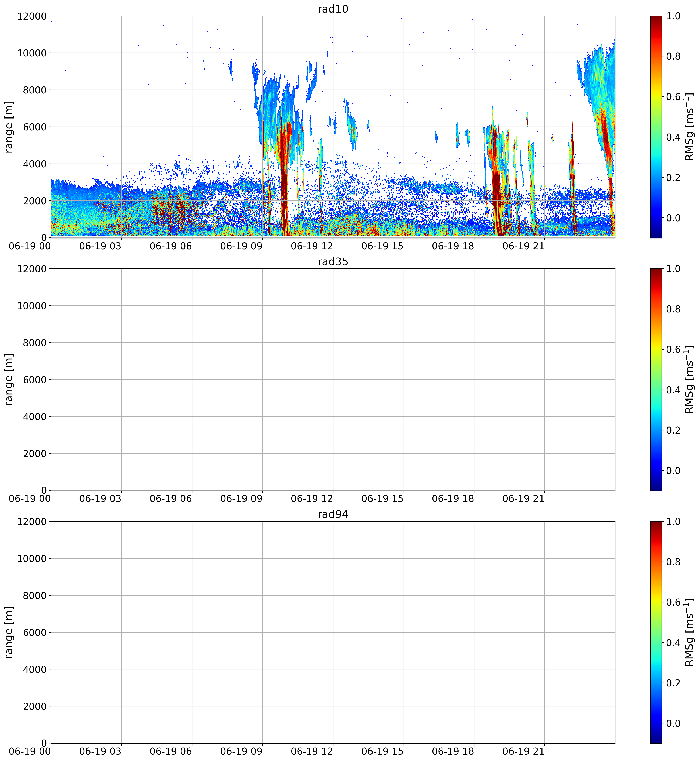
Task: Click the RMSg label beside rad10 colorbar
Action: 689,127
